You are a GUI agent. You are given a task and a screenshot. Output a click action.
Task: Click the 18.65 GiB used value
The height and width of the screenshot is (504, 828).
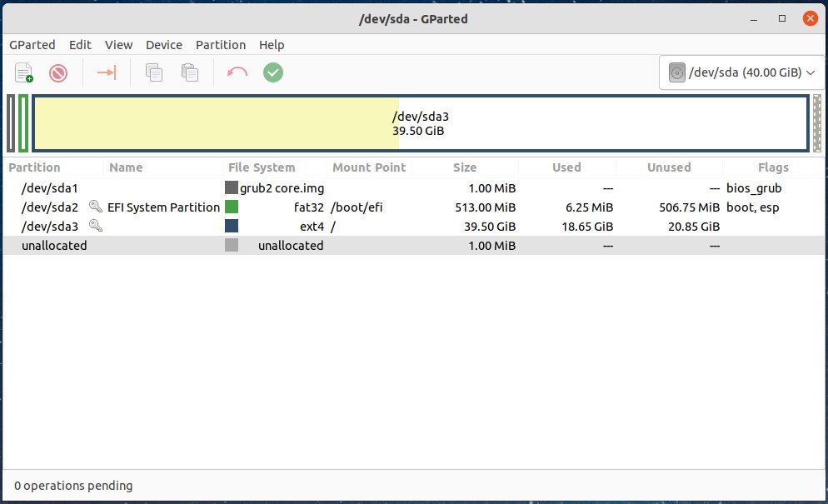(x=587, y=226)
